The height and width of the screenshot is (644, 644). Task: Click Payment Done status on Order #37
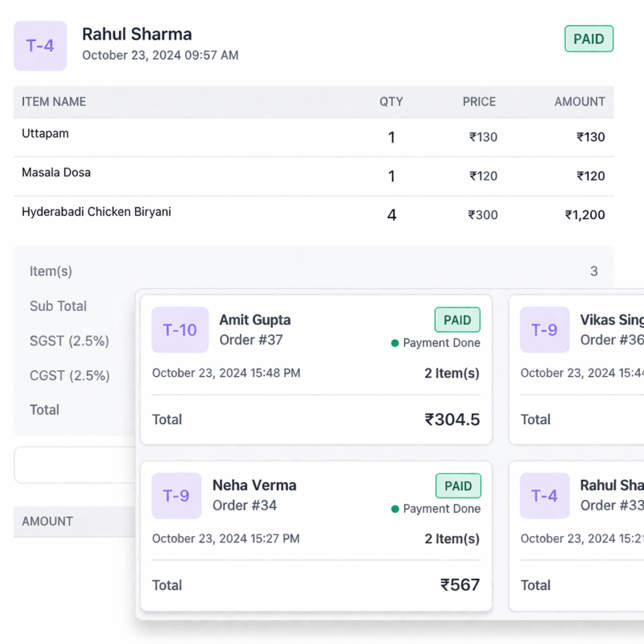pyautogui.click(x=436, y=343)
